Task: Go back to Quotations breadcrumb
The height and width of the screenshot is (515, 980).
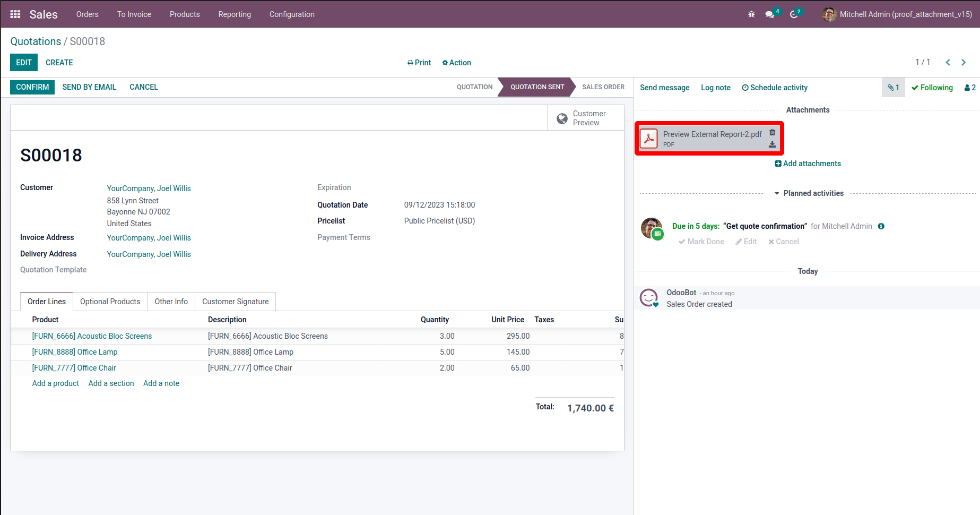Action: 36,41
